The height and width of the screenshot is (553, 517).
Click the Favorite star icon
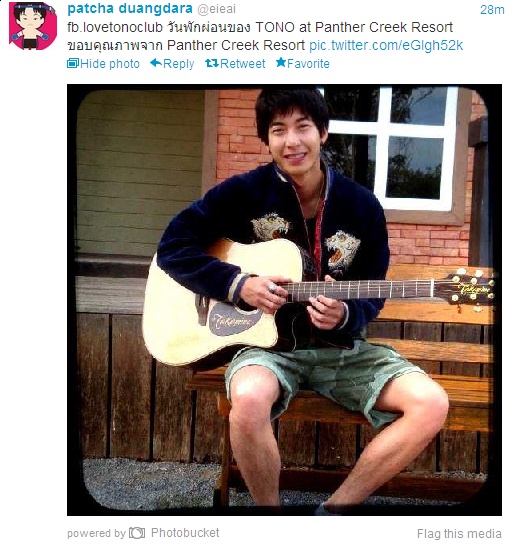coord(281,62)
